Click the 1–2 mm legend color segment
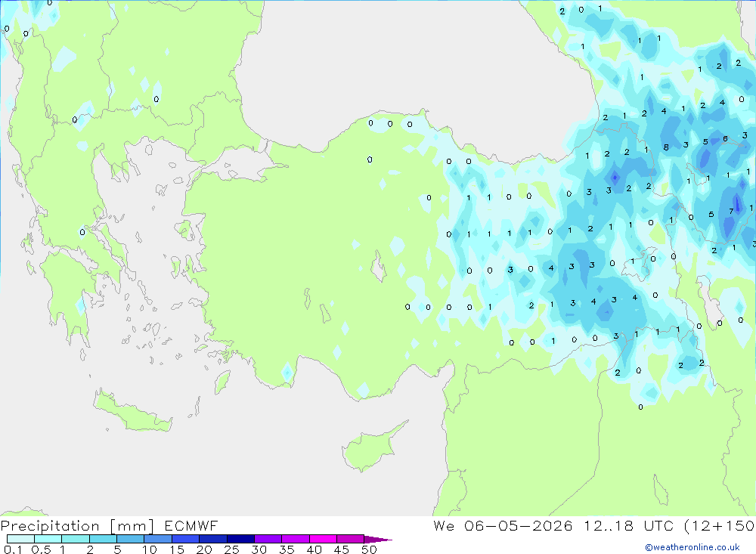This screenshot has width=756, height=554. coord(75,539)
